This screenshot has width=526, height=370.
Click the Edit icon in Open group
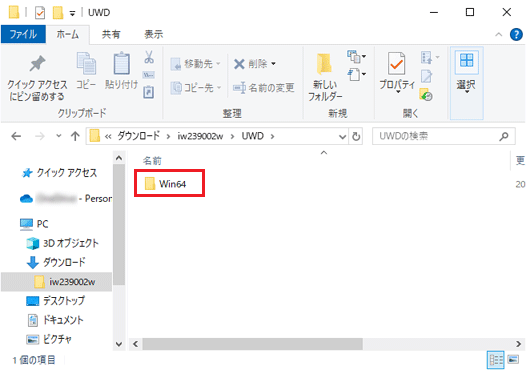(x=427, y=76)
